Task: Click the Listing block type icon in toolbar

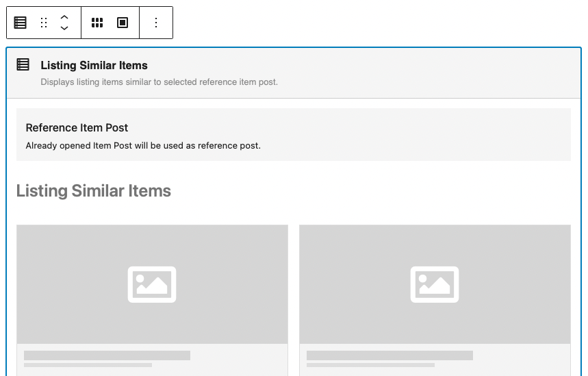Action: coord(21,23)
